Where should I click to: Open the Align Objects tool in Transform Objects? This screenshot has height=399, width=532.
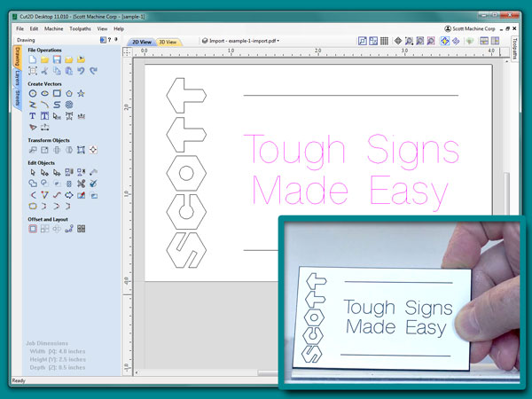pyautogui.click(x=93, y=150)
